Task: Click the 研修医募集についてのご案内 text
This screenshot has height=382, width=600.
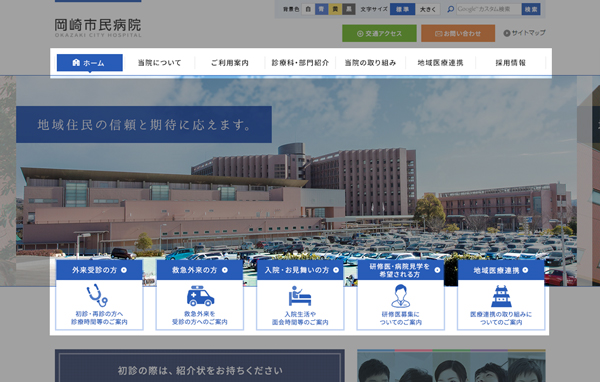Action: (x=400, y=318)
